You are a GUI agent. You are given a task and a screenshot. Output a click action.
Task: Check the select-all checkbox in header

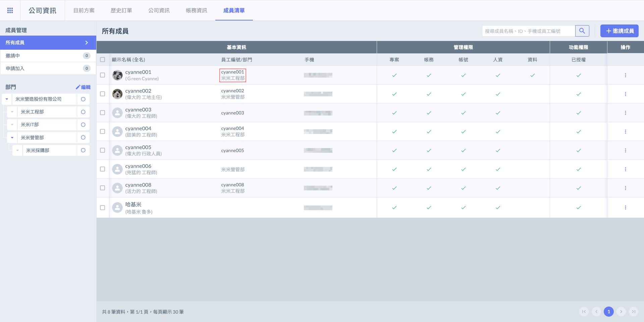103,59
